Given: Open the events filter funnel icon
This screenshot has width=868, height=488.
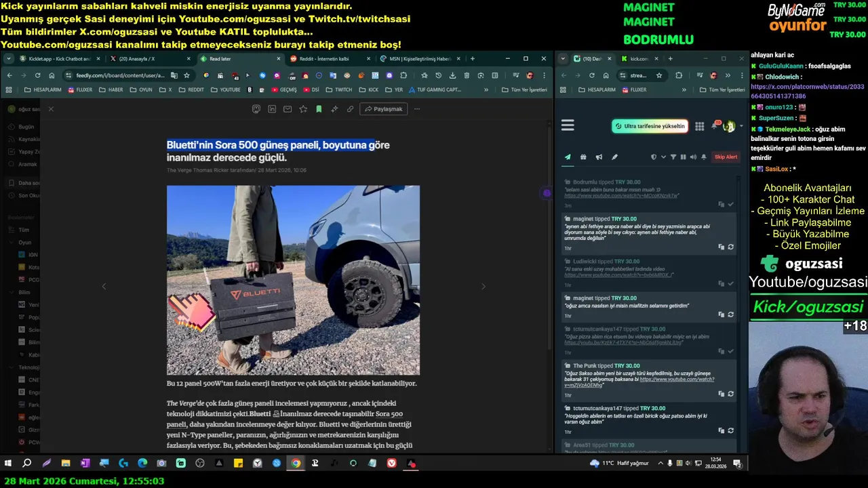Looking at the screenshot, I should (x=673, y=157).
